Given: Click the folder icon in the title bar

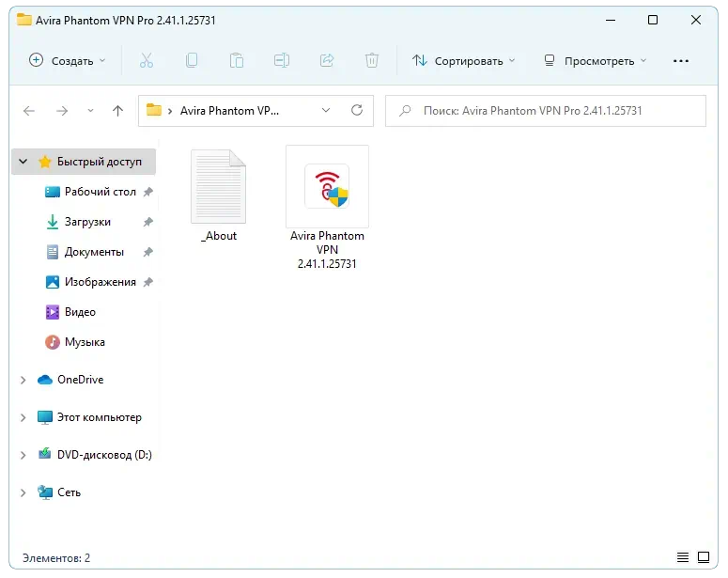Looking at the screenshot, I should [24, 20].
